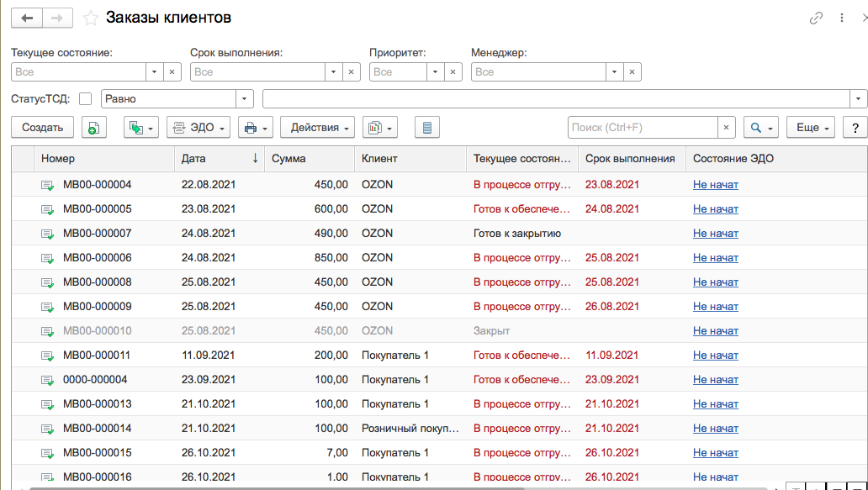Click document icon of order МВ00-000009
Image resolution: width=868 pixels, height=490 pixels.
(48, 307)
